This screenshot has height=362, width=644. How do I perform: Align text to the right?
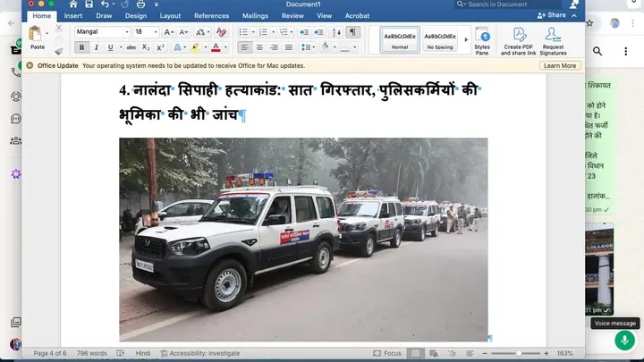coord(274,47)
